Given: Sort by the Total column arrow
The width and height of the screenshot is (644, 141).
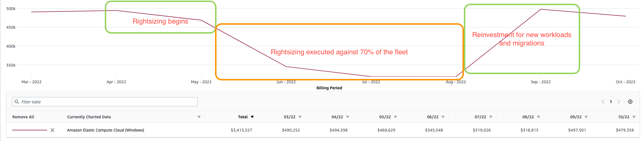Looking at the screenshot, I should (252, 117).
